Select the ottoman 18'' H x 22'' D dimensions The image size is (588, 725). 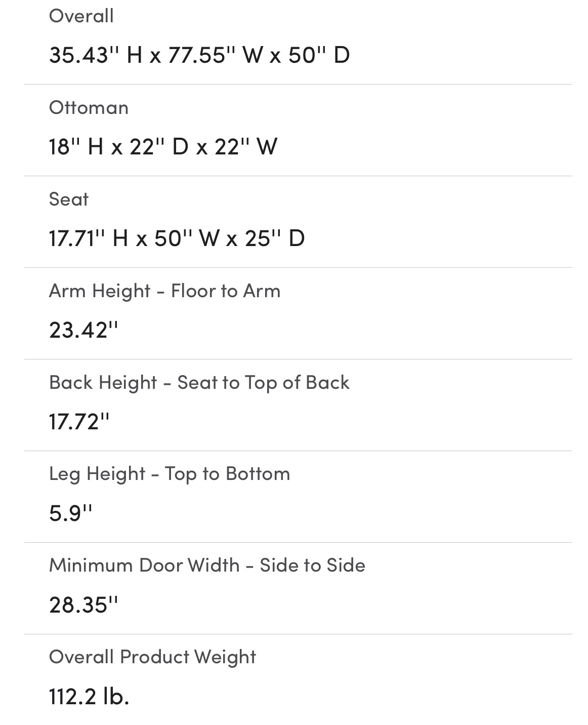[x=162, y=147]
